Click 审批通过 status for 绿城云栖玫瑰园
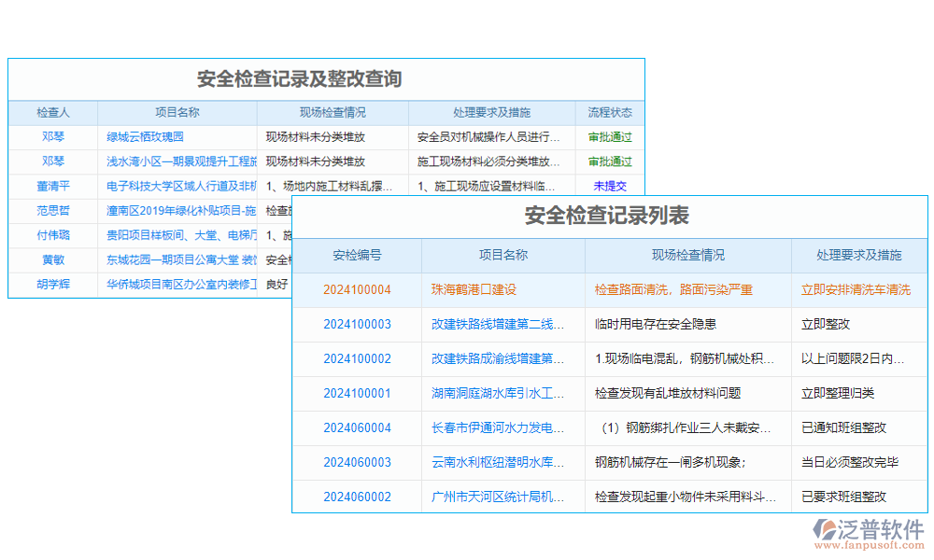Image resolution: width=934 pixels, height=560 pixels. [611, 136]
